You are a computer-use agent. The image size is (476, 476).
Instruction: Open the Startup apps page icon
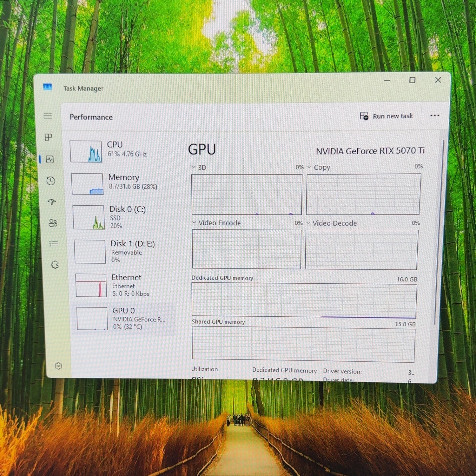point(52,202)
